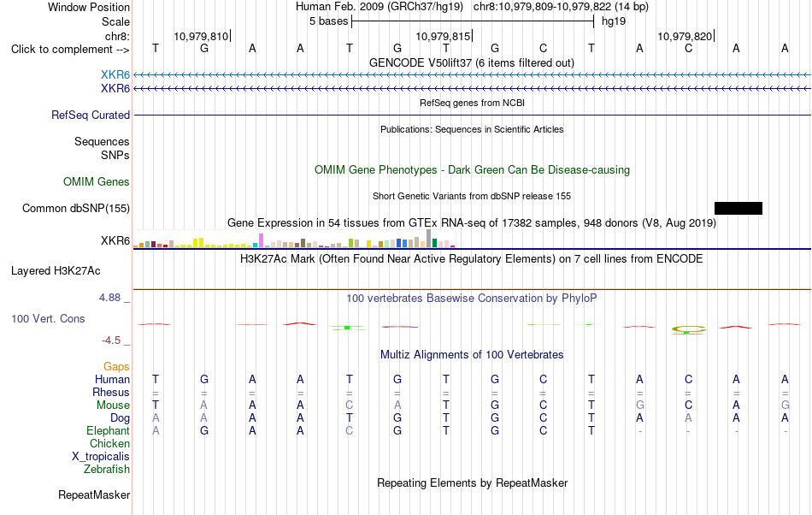812x515 pixels.
Task: Click the tallest gray bar in GTEx chart
Action: click(x=428, y=239)
